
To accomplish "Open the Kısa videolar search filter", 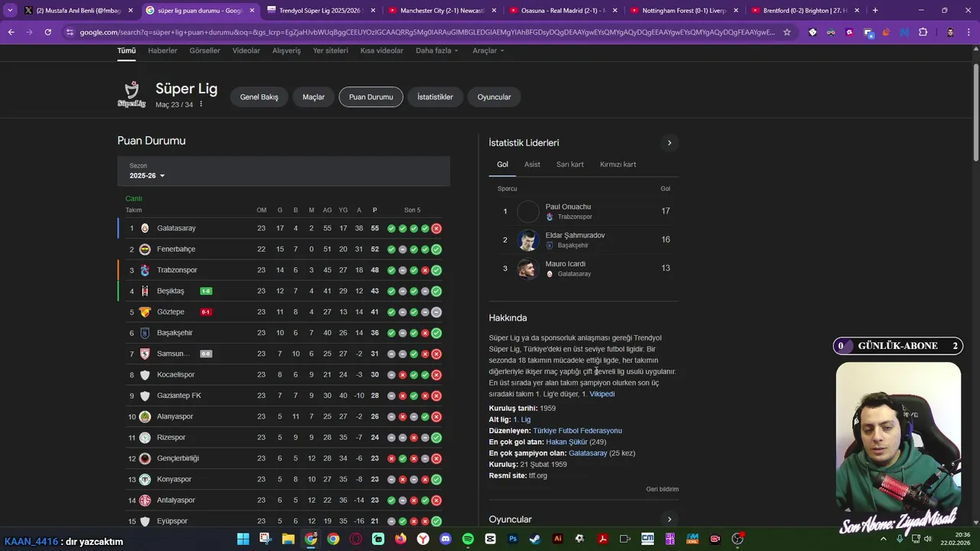I will pyautogui.click(x=381, y=51).
